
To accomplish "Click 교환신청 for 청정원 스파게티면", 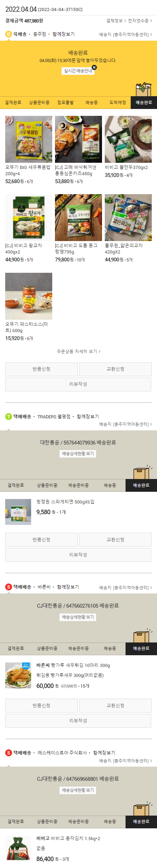I will 116,540.
